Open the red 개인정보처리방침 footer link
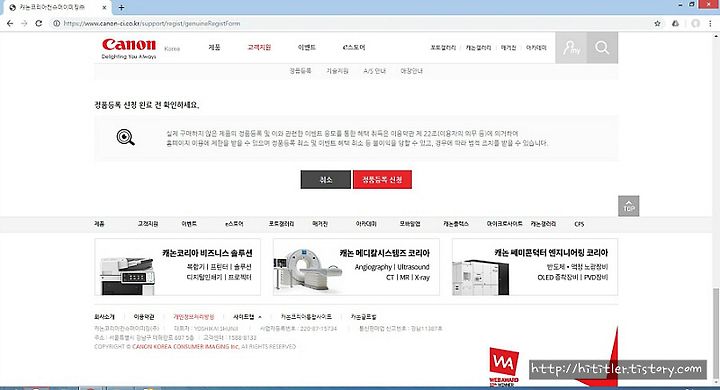Screen dimensions: 720x390 194,317
